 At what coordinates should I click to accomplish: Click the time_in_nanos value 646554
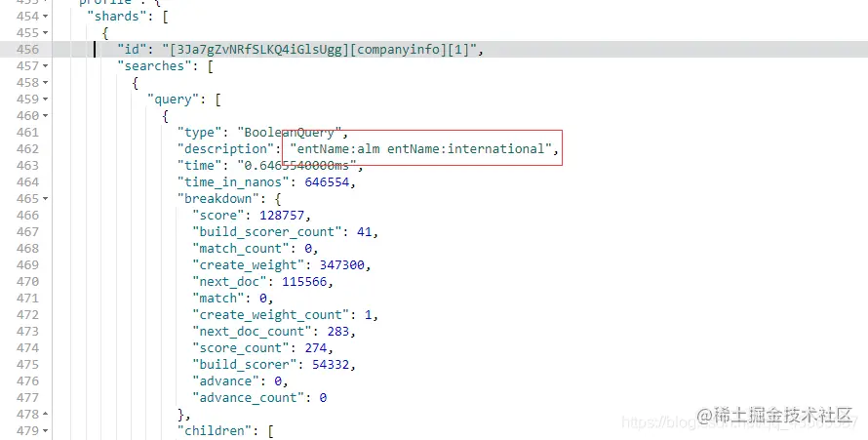tap(327, 182)
